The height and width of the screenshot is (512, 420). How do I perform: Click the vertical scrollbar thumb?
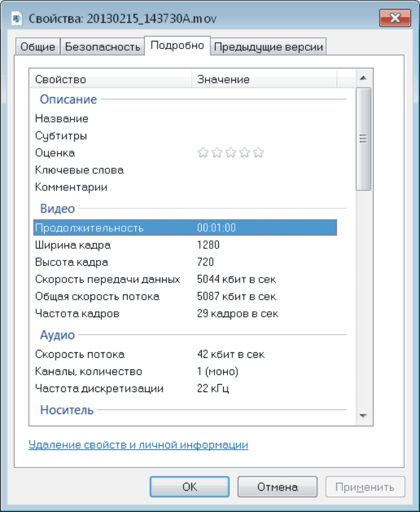click(x=363, y=139)
